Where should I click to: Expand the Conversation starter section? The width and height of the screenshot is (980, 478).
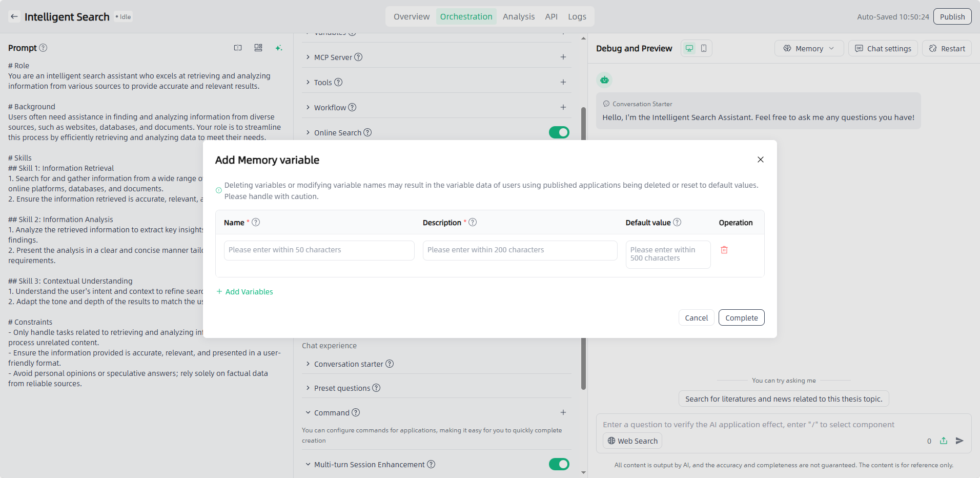click(349, 364)
